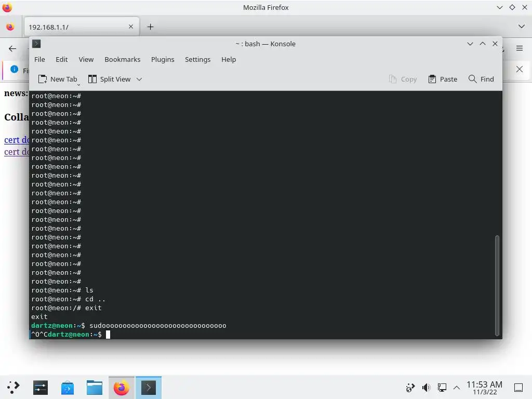Close the Konsole window
Viewport: 532px width, 399px height.
click(495, 44)
